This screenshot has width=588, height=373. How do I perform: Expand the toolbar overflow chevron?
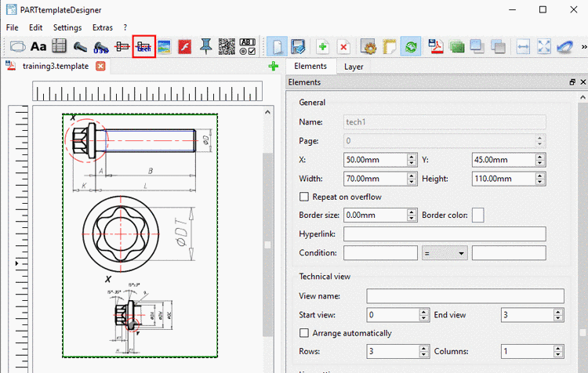(x=583, y=47)
